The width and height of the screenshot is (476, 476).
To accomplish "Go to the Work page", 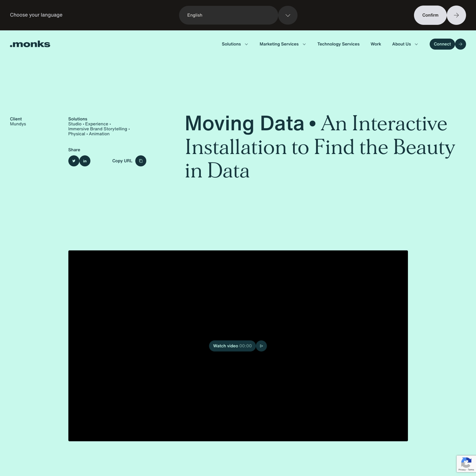I will click(x=376, y=44).
